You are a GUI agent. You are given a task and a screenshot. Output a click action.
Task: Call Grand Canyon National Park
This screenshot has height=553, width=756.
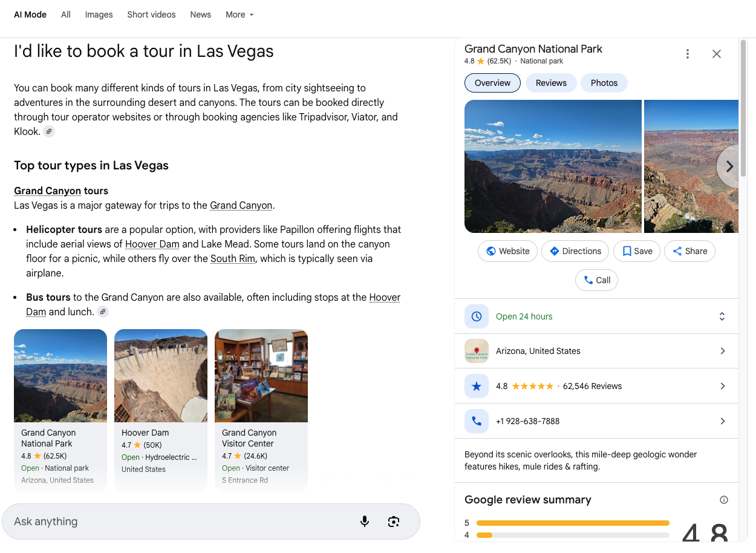coord(596,280)
